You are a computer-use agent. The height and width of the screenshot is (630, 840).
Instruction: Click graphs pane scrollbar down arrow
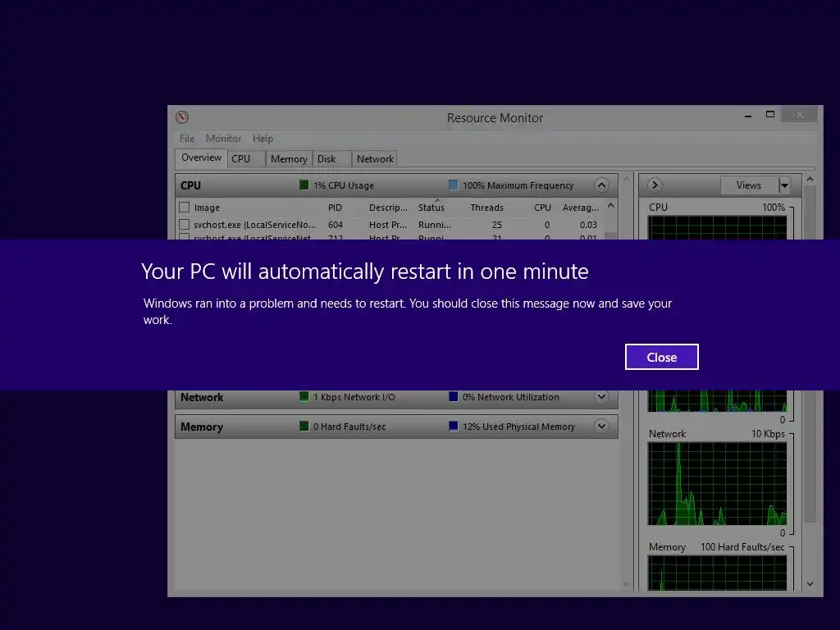tap(810, 584)
